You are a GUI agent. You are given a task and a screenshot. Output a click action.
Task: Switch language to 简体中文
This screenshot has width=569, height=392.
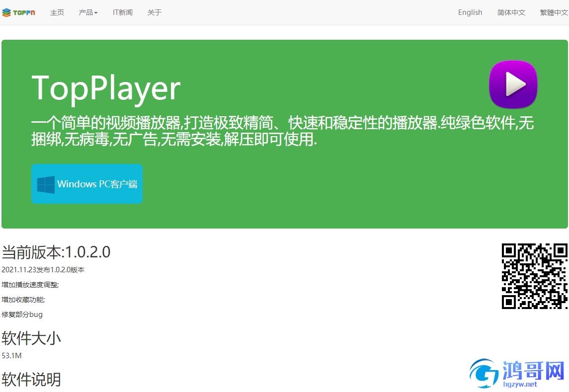pyautogui.click(x=511, y=13)
